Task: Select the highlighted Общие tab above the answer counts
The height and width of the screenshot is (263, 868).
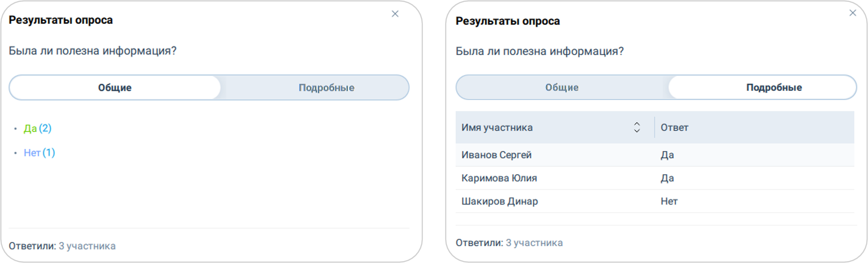Action: coord(115,88)
